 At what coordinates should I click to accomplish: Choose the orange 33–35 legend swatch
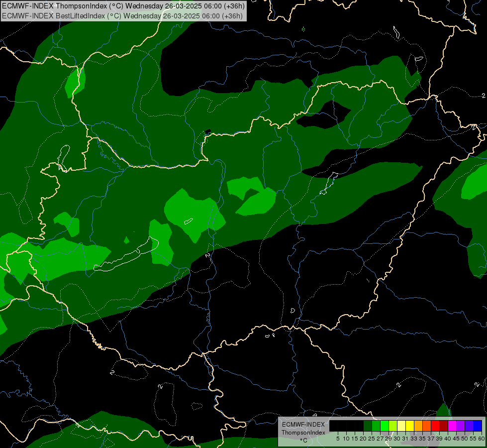point(418,426)
